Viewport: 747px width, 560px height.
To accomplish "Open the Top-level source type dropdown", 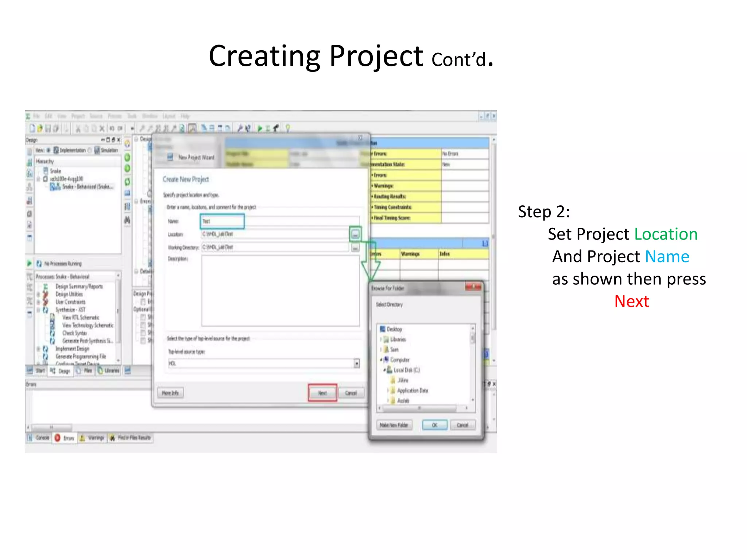I will click(356, 363).
